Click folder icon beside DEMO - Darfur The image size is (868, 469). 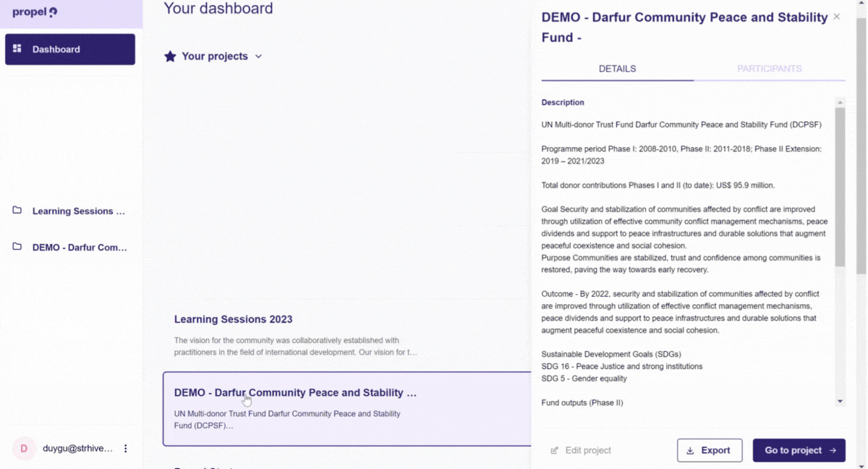click(17, 247)
